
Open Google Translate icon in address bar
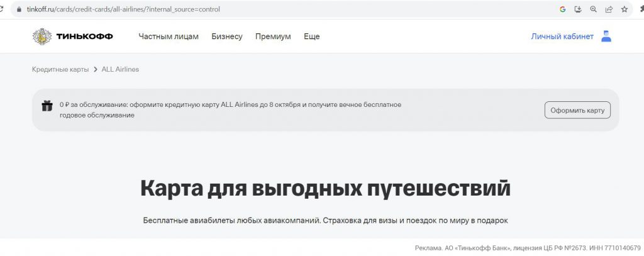pos(563,9)
